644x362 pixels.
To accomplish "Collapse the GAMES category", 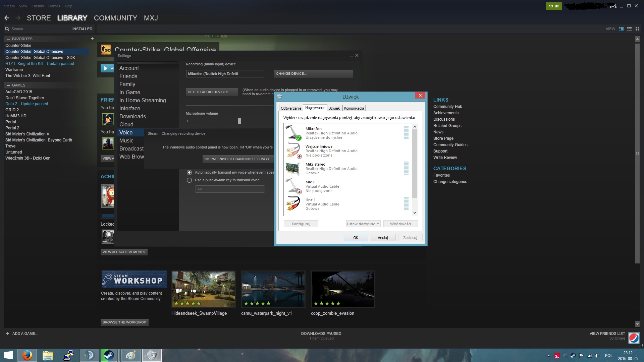I will click(8, 85).
